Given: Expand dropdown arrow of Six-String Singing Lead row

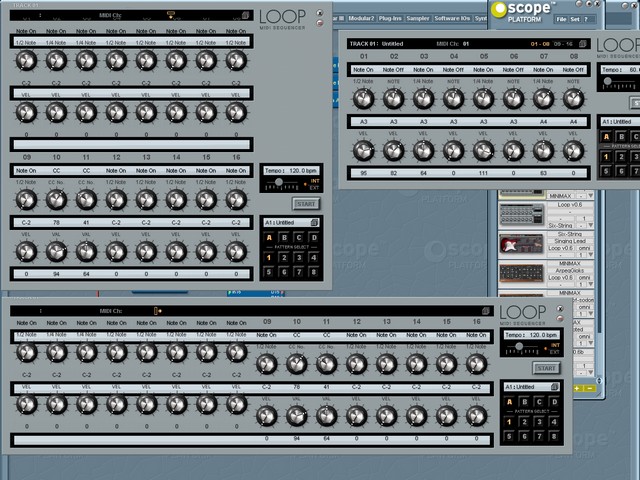Looking at the screenshot, I should point(591,255).
